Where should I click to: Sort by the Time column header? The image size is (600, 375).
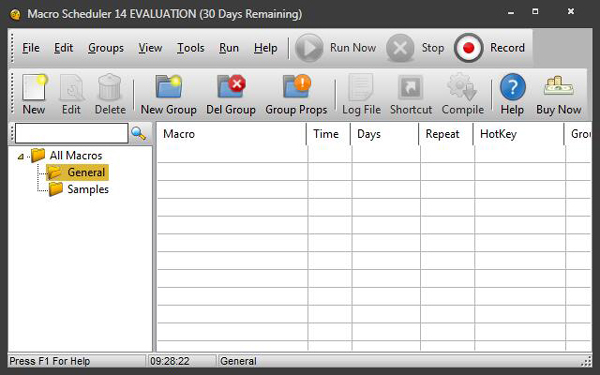coord(329,134)
